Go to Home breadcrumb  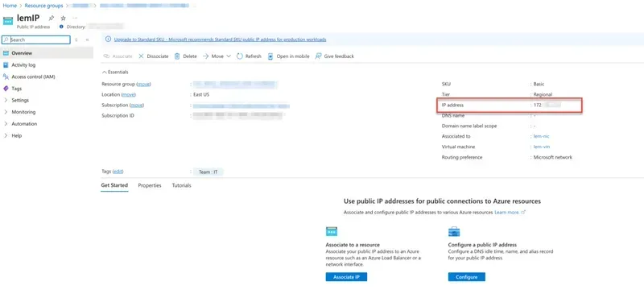(10, 6)
